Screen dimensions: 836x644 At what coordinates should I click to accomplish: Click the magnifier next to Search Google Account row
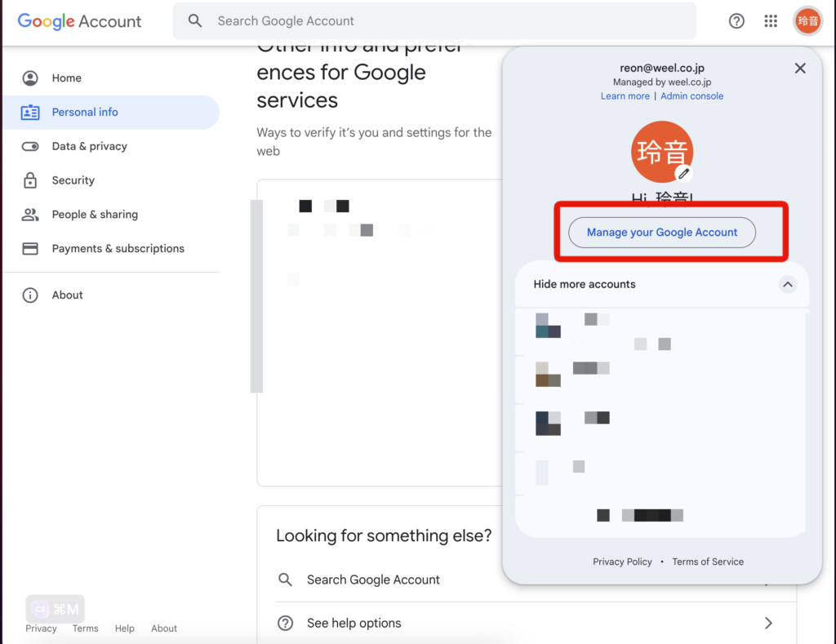point(285,580)
